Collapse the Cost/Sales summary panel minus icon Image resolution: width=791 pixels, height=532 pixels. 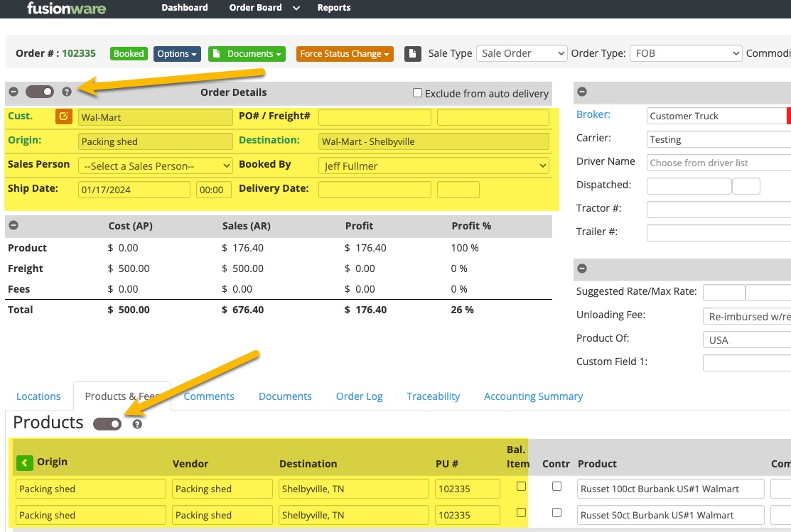click(13, 225)
